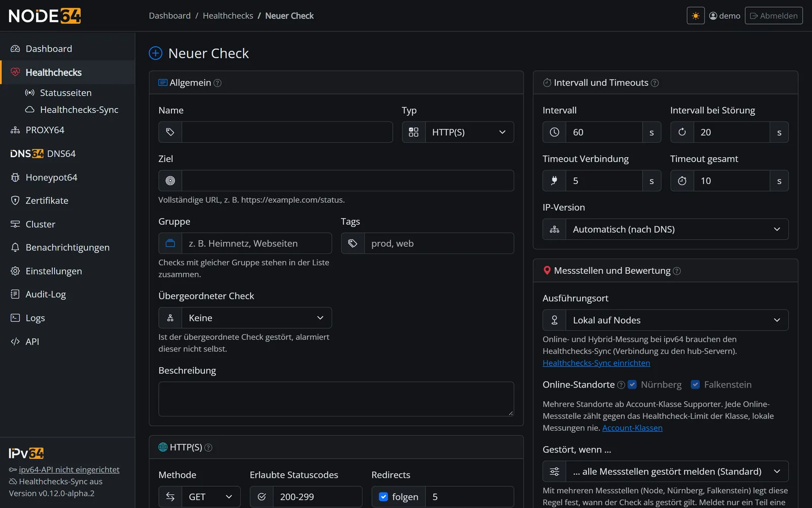
Task: Open Zertifikate in the sidebar
Action: [67, 201]
